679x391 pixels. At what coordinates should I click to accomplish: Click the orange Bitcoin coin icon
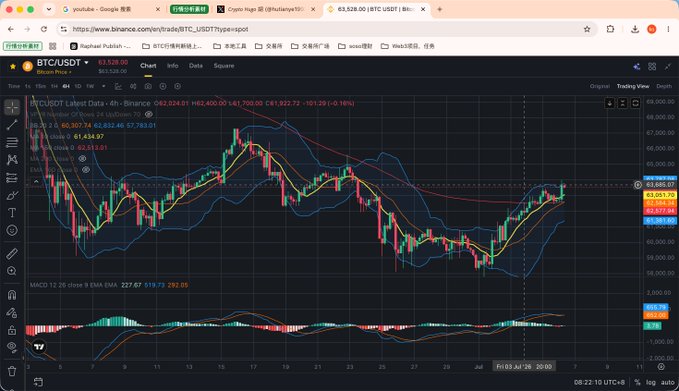pos(27,66)
